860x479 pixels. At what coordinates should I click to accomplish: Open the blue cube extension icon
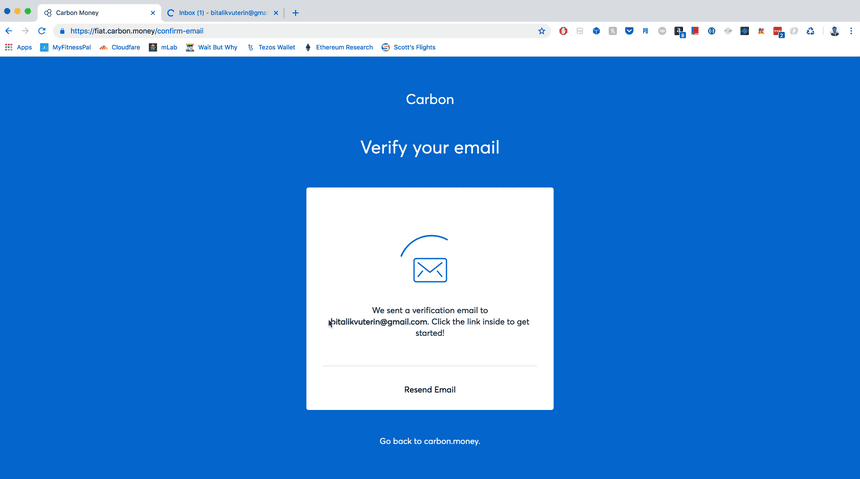[596, 31]
